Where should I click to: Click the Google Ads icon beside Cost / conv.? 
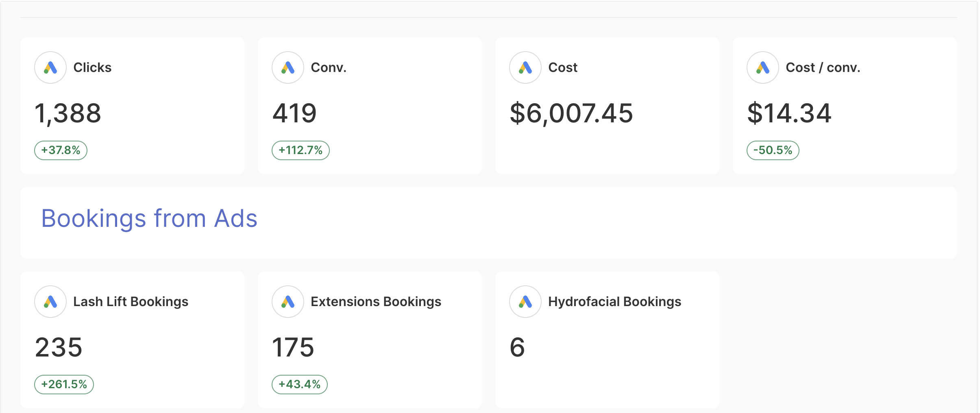pyautogui.click(x=763, y=67)
